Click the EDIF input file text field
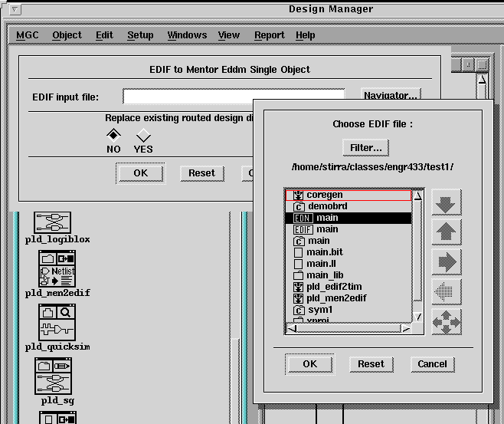Viewport: 504px width, 424px height. click(x=234, y=97)
